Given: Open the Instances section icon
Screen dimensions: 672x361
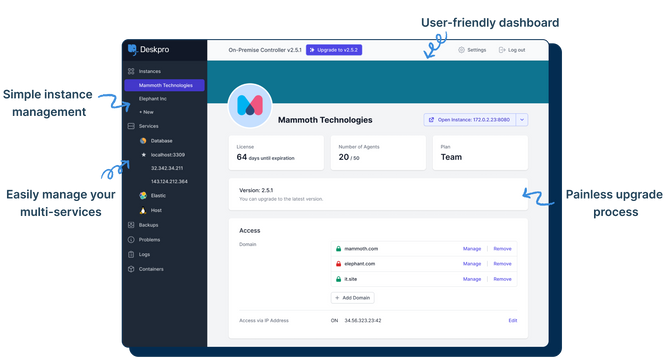Looking at the screenshot, I should (131, 71).
